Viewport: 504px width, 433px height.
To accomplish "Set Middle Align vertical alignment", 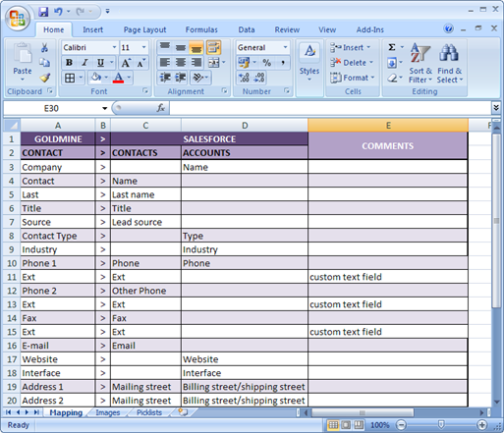I will 181,47.
